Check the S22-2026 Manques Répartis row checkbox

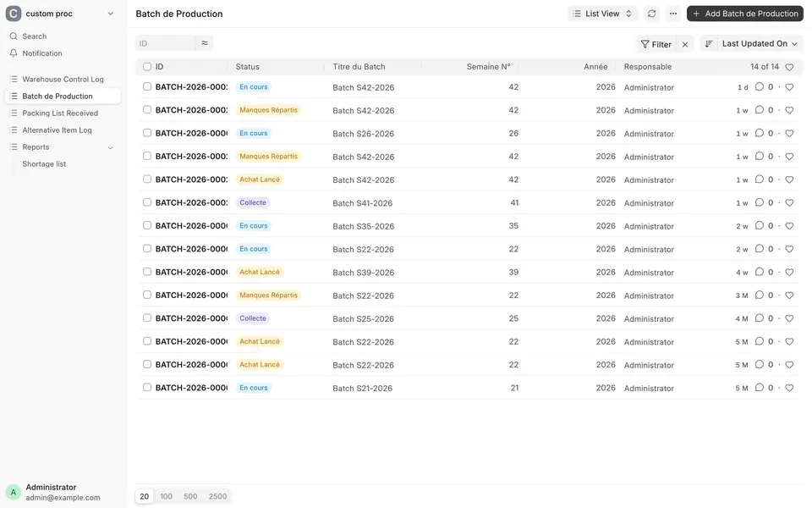click(x=147, y=295)
